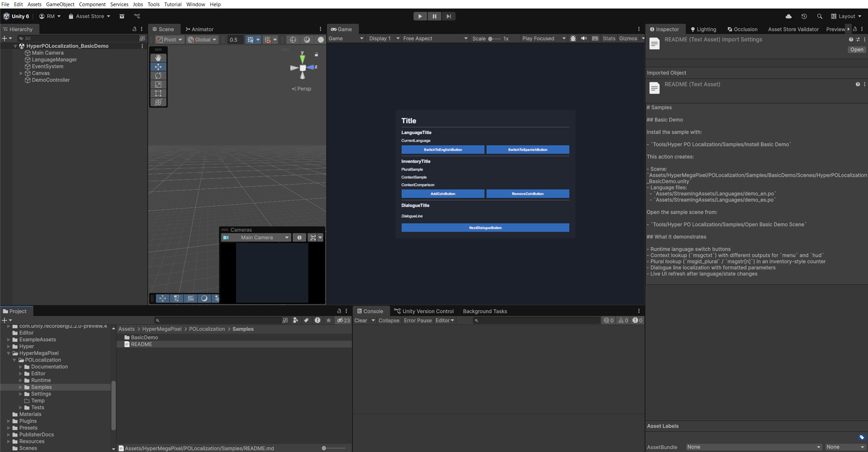Open the editor search with the magnifier icon
868x452 pixels.
820,16
